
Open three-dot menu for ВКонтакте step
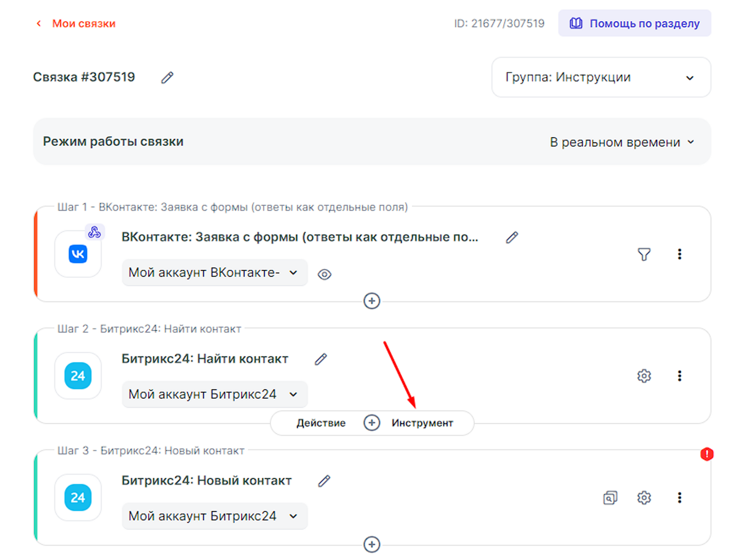(x=679, y=254)
